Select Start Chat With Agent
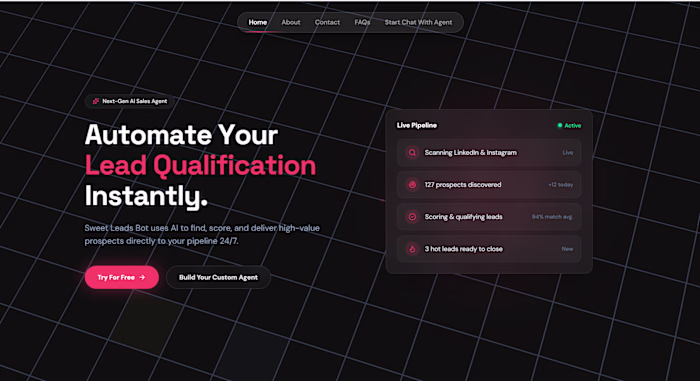Viewport: 700px width, 381px height. pos(418,22)
